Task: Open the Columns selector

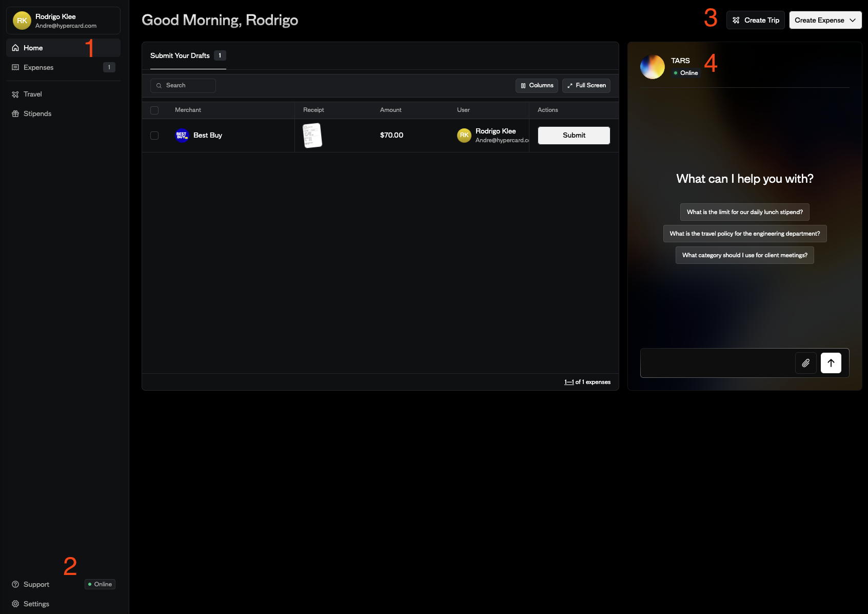Action: tap(536, 85)
